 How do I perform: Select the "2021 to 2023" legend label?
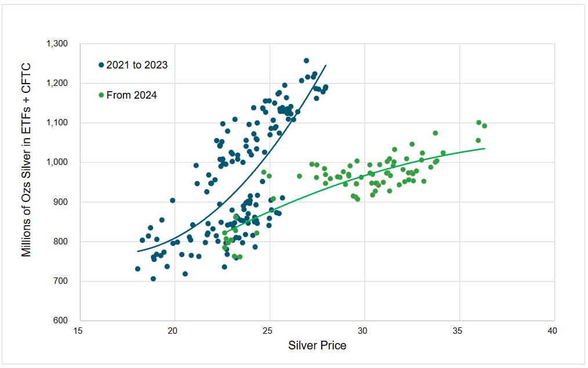(x=137, y=65)
